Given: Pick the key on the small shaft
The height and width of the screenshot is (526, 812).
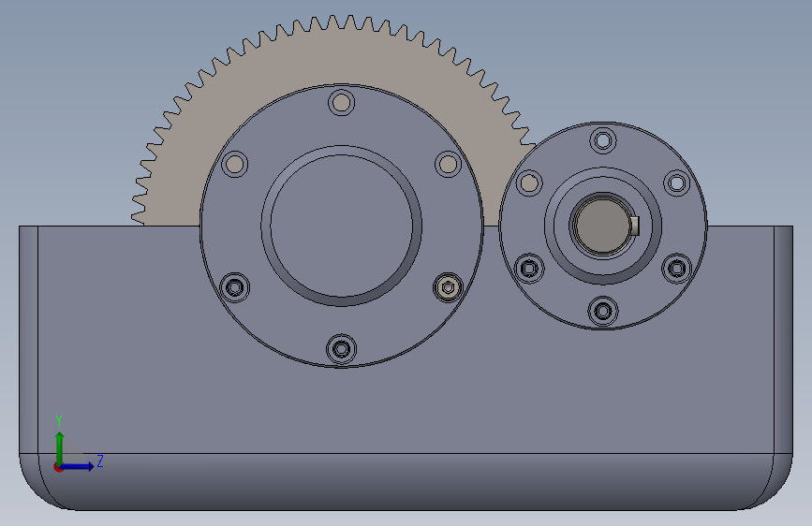Looking at the screenshot, I should (x=634, y=226).
